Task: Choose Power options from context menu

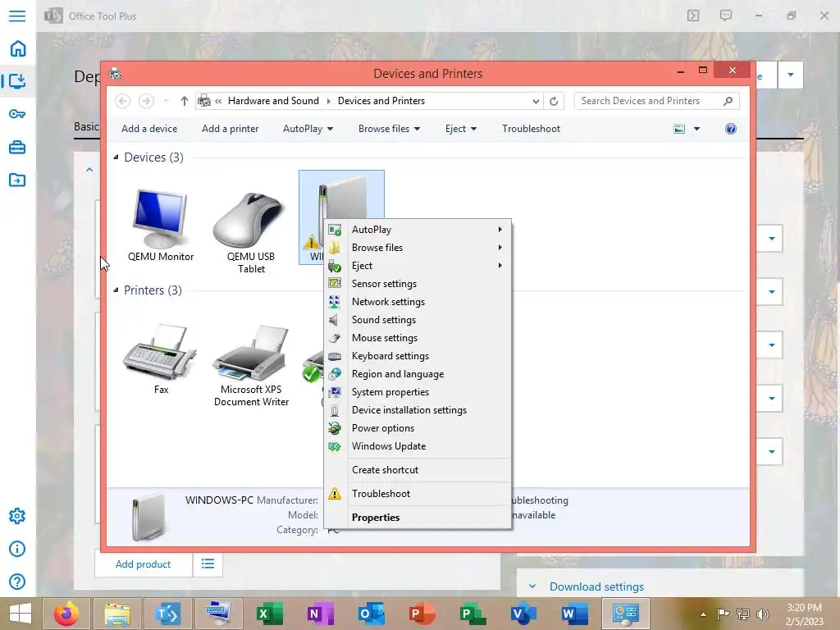Action: [x=418, y=428]
